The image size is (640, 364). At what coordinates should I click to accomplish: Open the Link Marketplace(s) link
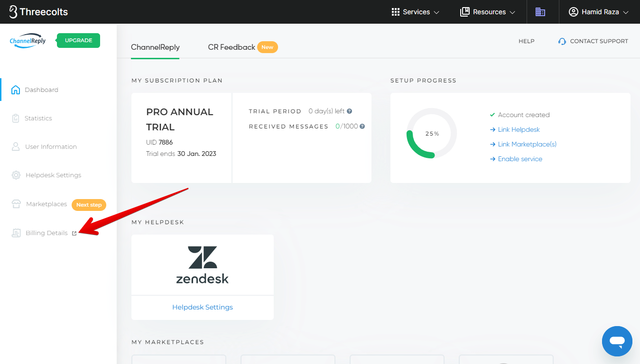pos(527,144)
